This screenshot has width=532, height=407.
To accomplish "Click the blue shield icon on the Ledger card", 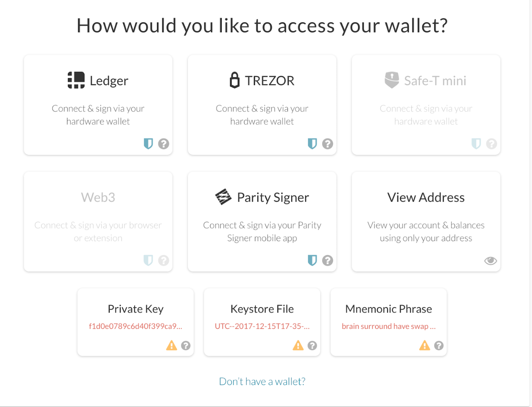I will coord(148,144).
